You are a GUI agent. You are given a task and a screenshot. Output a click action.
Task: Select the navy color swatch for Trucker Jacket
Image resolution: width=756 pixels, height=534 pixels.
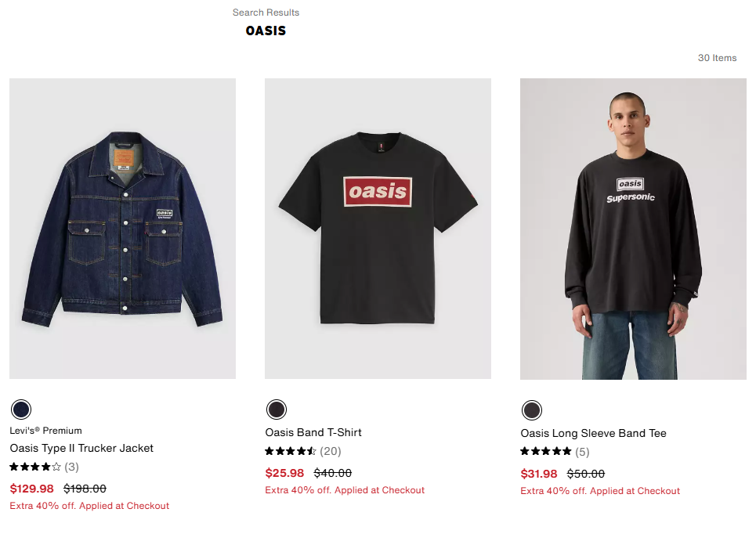(21, 410)
